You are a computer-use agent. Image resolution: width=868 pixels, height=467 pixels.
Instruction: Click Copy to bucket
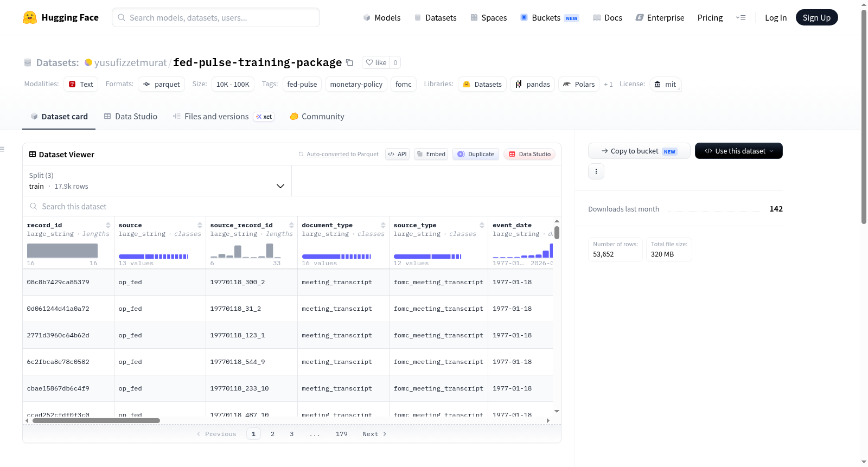pyautogui.click(x=639, y=151)
